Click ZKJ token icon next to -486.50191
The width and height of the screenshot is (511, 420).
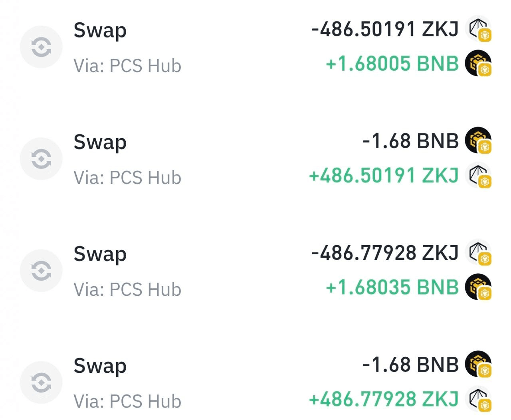click(x=478, y=29)
